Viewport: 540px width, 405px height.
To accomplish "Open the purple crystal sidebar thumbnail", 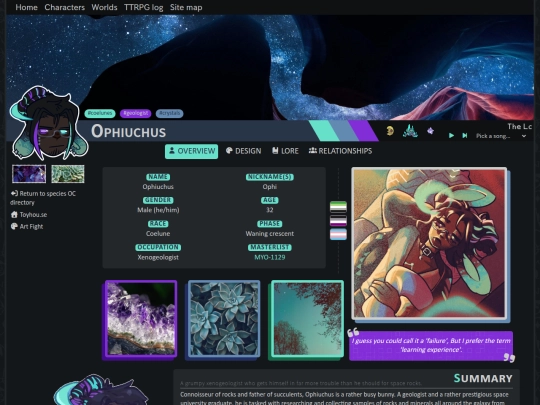I will [29, 174].
